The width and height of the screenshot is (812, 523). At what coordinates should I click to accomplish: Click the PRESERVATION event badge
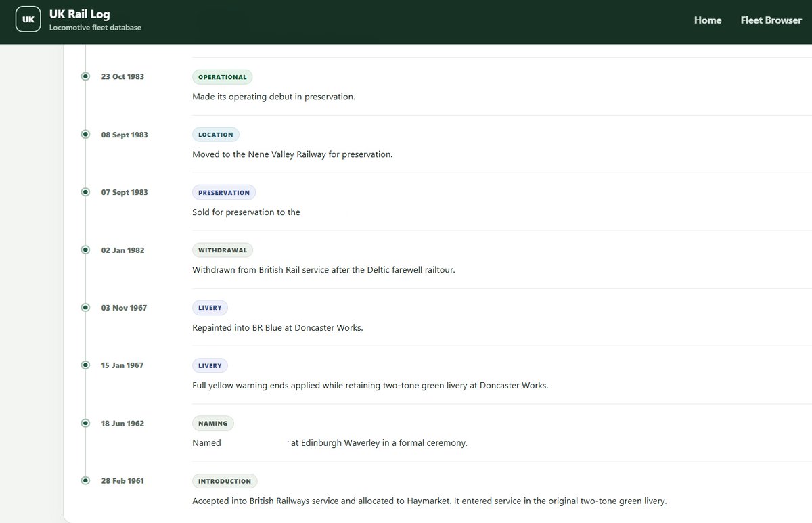tap(224, 192)
